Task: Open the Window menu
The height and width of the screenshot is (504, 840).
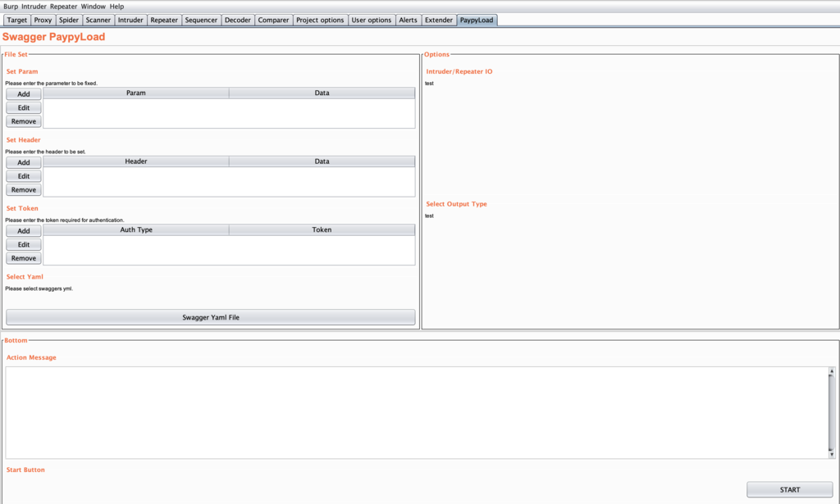Action: tap(94, 7)
